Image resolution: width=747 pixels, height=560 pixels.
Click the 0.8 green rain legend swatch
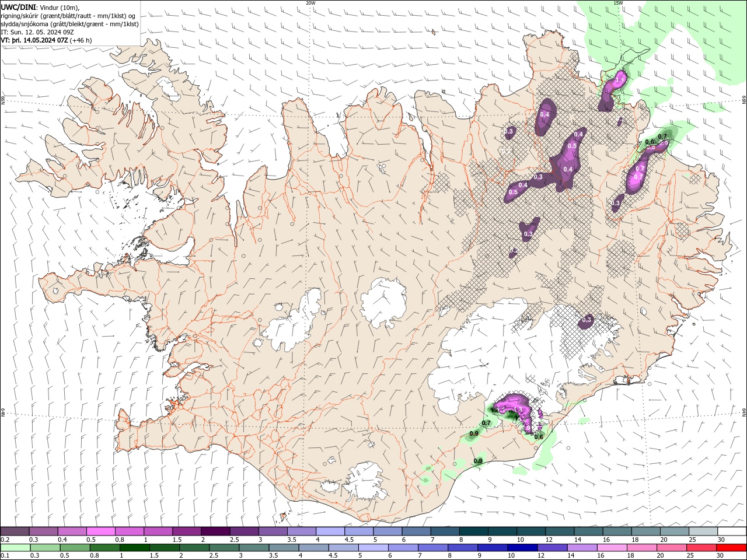tap(104, 548)
